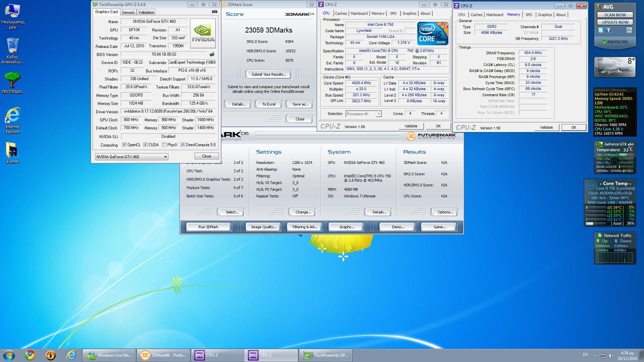Click the Windows Start orb
The image size is (644, 362).
pyautogui.click(x=9, y=355)
